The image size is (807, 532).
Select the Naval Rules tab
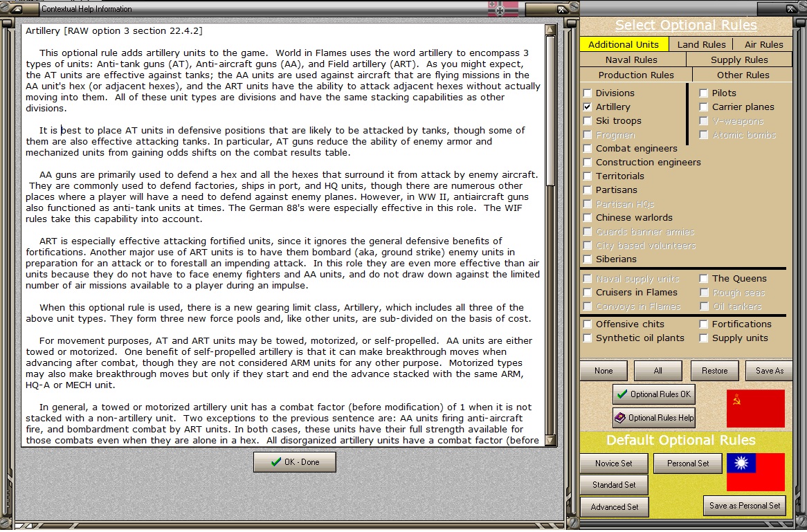coord(631,60)
